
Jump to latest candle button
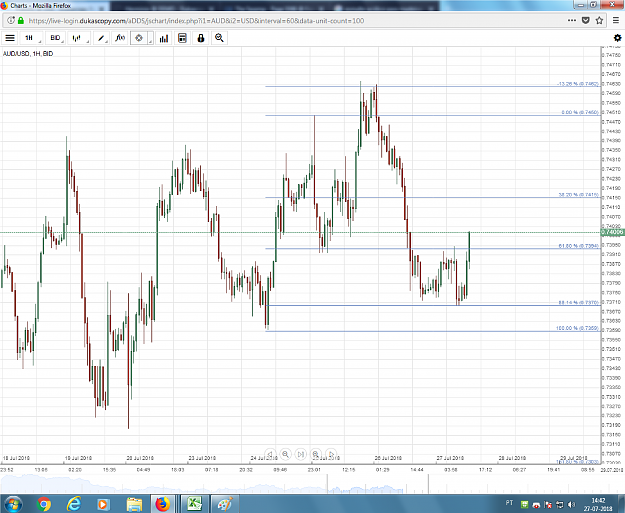tap(301, 454)
